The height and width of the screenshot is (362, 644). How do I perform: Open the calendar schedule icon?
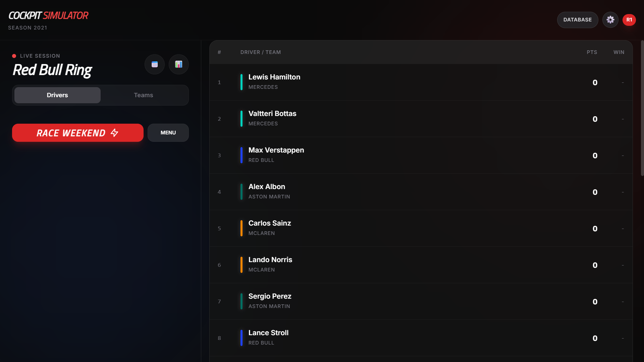pyautogui.click(x=155, y=64)
